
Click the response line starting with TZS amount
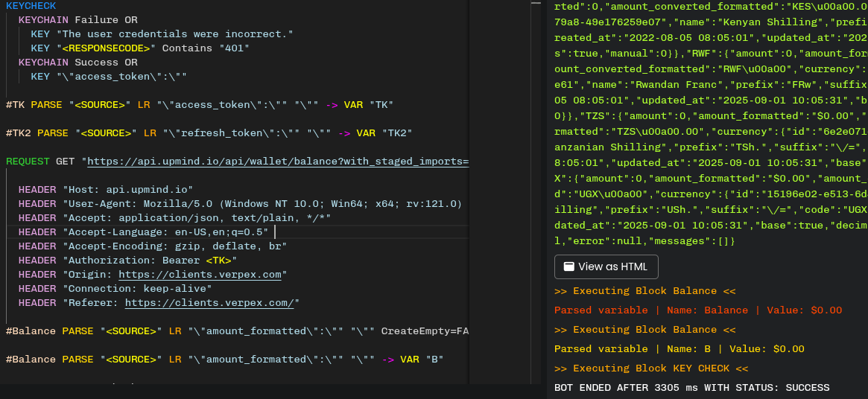(x=711, y=117)
